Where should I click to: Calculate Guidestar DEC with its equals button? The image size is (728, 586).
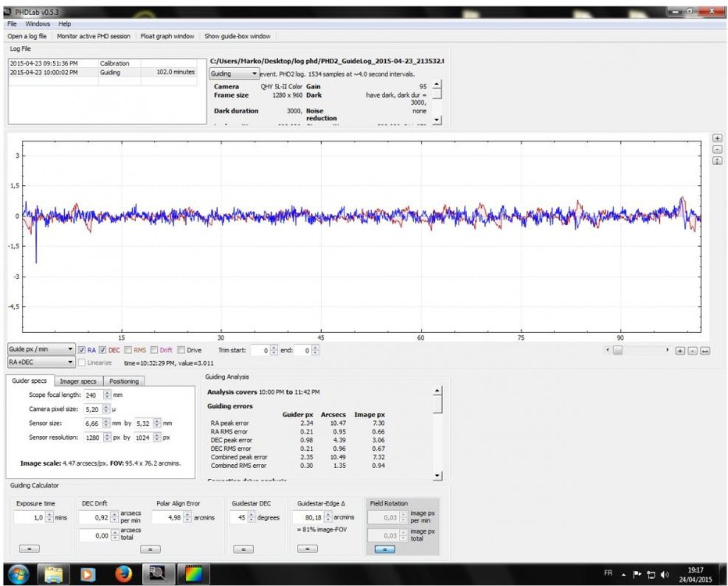[x=243, y=549]
